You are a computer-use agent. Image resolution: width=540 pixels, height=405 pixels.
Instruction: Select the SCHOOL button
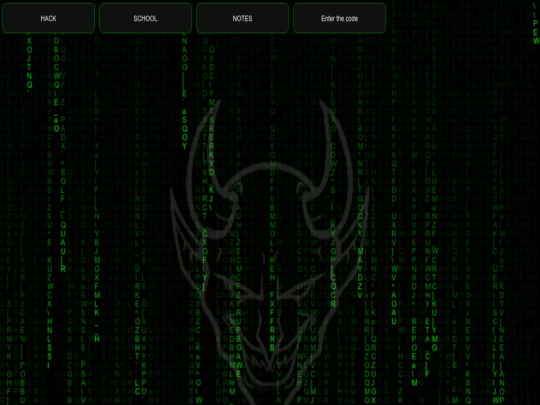click(x=145, y=18)
